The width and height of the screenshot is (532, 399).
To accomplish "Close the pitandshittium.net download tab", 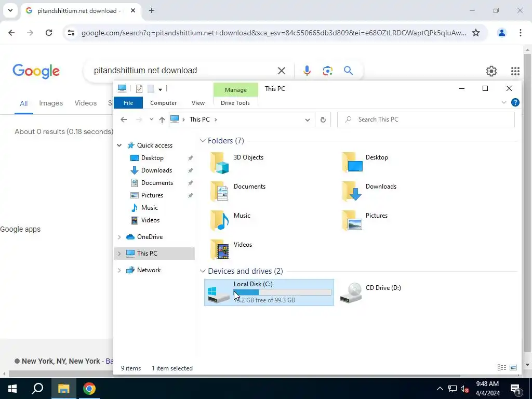I will coord(133,10).
